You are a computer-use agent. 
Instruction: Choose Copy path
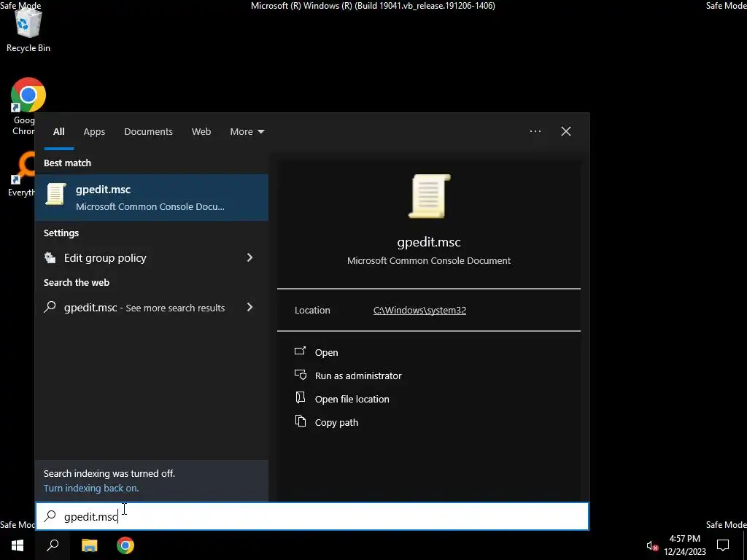pos(336,422)
